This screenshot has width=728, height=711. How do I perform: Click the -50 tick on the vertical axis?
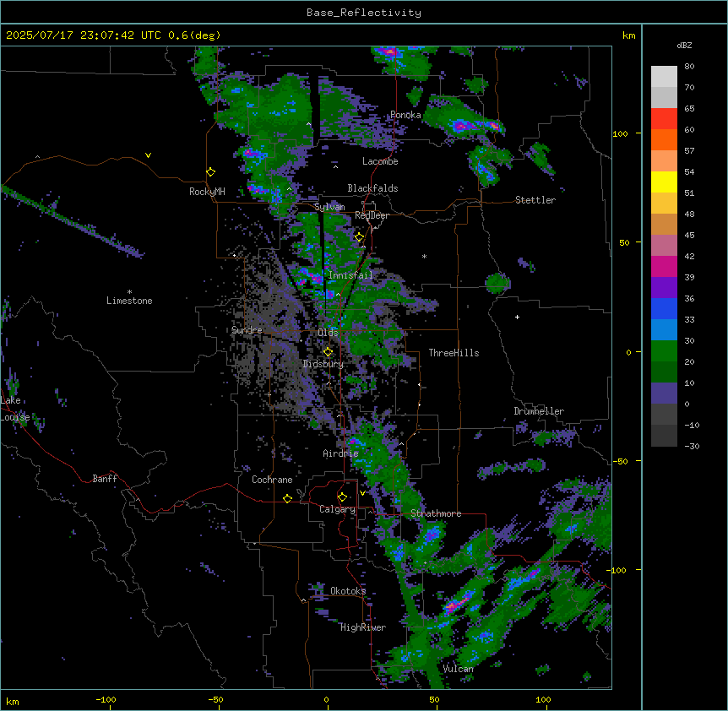point(620,461)
